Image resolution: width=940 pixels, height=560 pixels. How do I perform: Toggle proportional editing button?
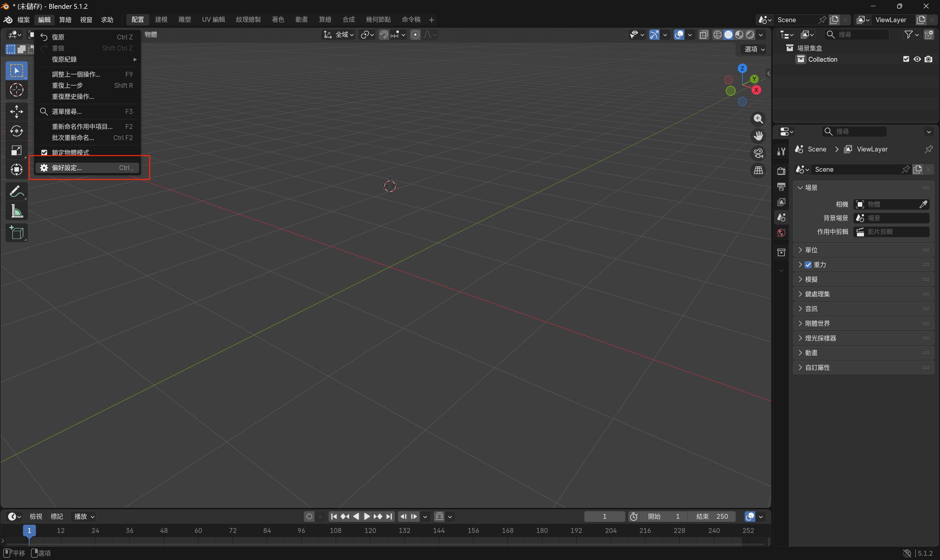pos(415,35)
